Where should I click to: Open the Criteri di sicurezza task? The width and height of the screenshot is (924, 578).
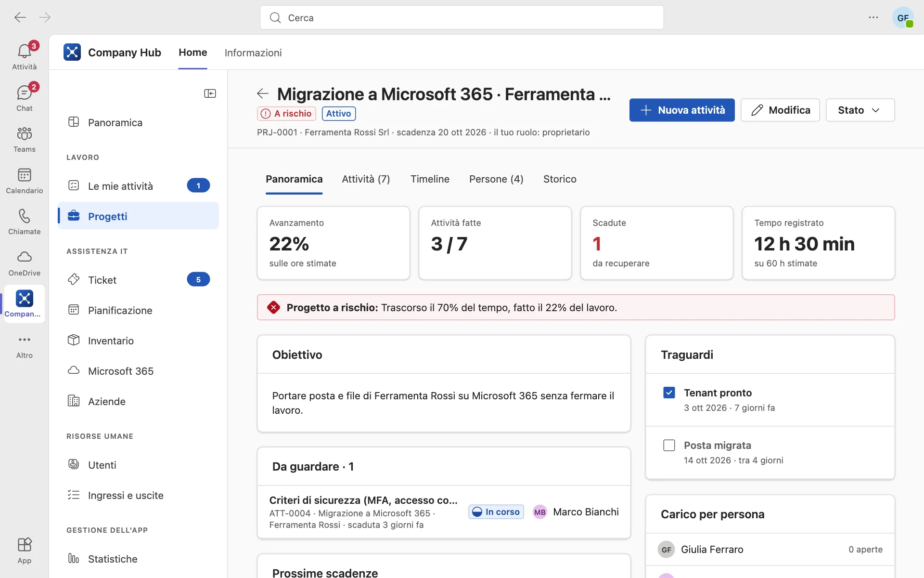(x=363, y=500)
